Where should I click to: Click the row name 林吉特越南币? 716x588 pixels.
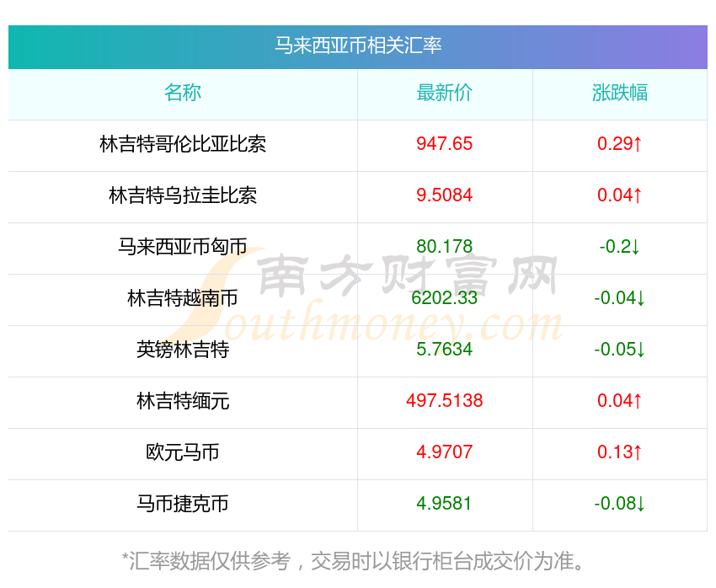(183, 298)
